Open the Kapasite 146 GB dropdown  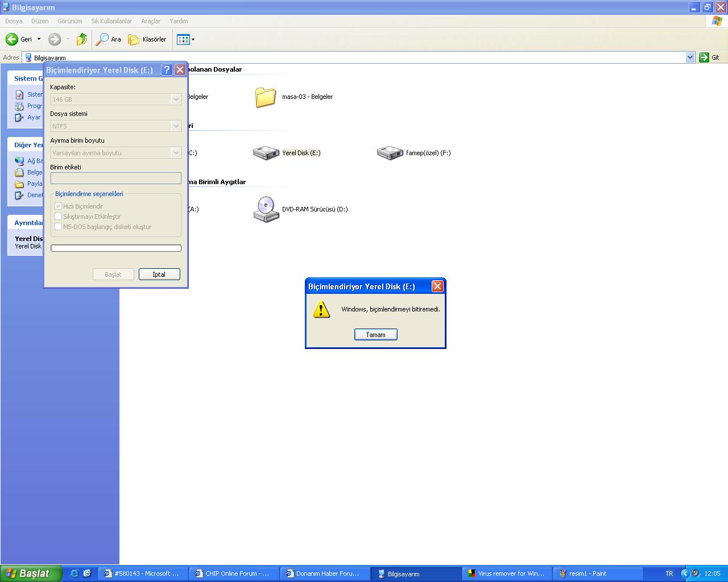tap(176, 99)
